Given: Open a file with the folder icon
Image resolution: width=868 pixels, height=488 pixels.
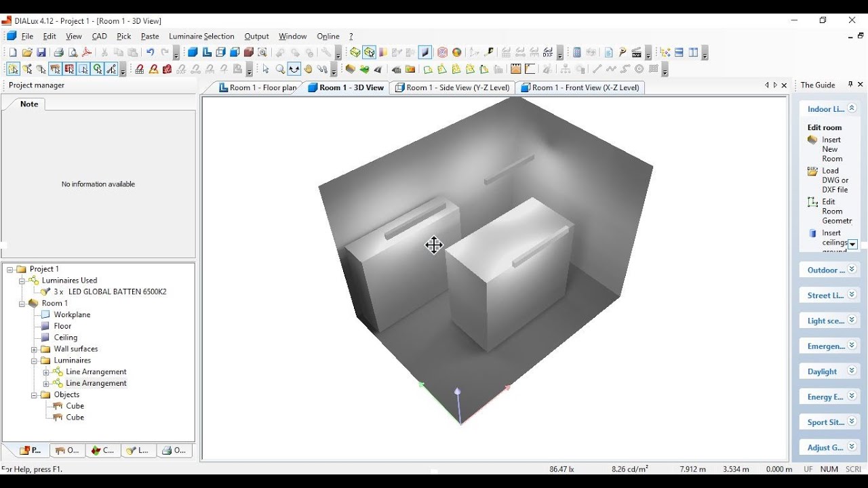Looking at the screenshot, I should tap(27, 52).
